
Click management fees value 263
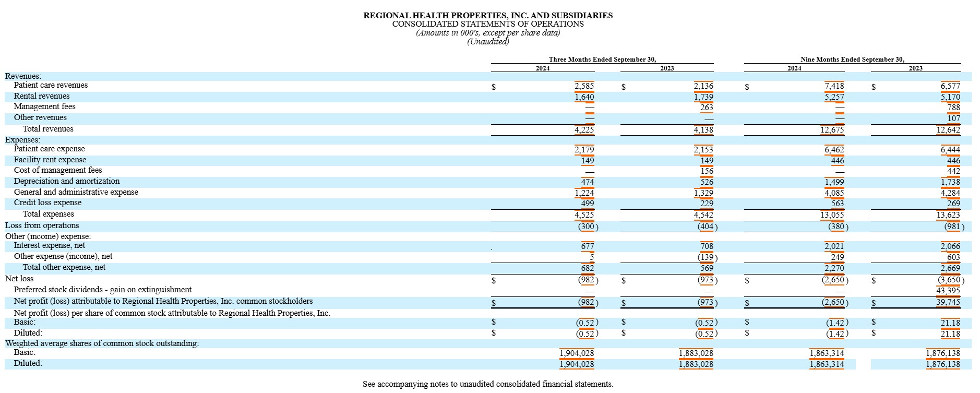tap(707, 108)
